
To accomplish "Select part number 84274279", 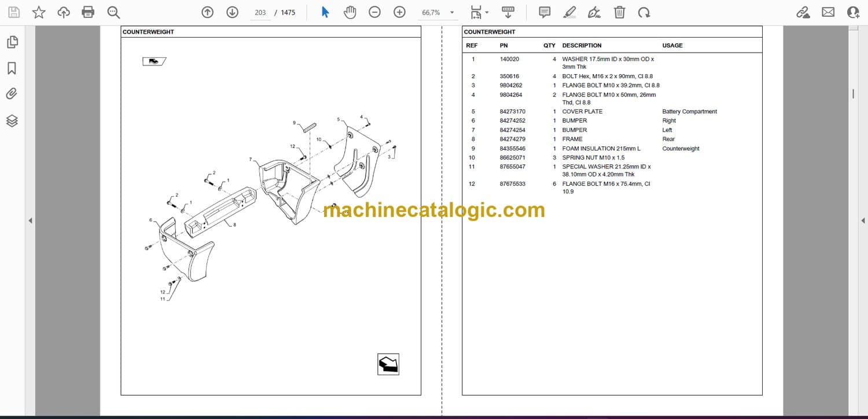I will pos(513,139).
